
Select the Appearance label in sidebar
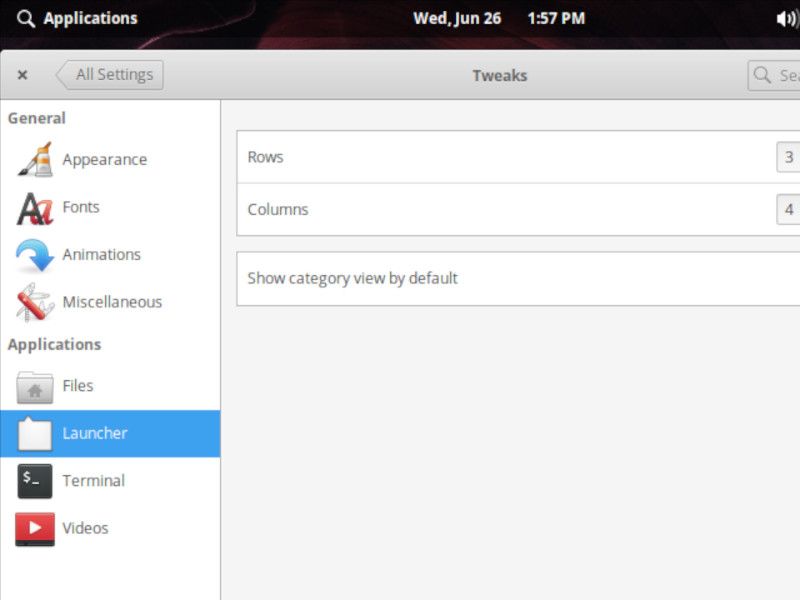point(104,160)
